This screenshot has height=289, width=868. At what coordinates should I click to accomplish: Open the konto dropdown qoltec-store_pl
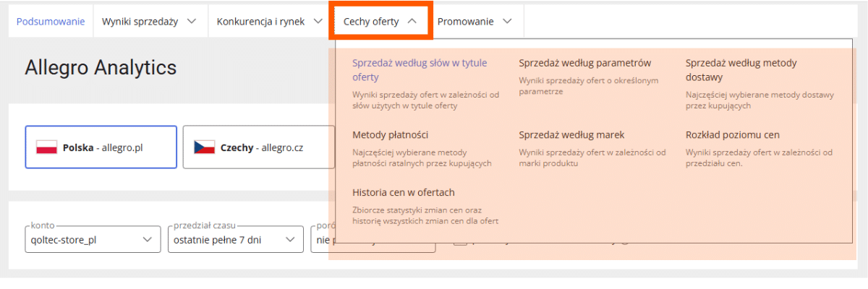93,240
